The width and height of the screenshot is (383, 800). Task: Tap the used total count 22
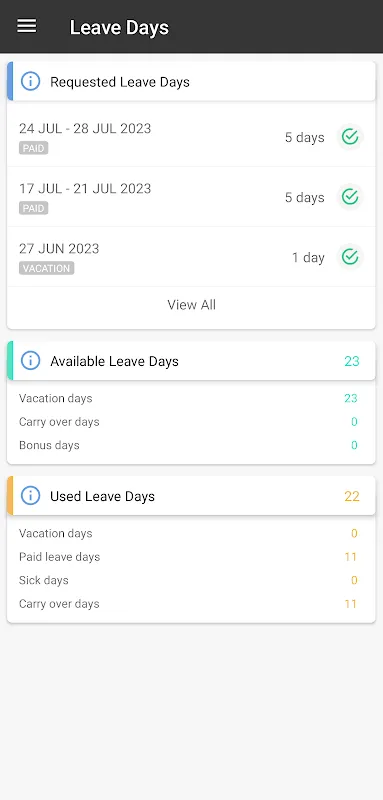click(x=352, y=496)
